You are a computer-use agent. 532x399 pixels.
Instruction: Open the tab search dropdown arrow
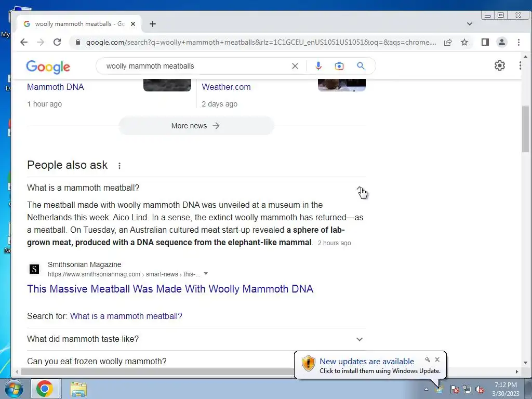[x=470, y=24]
